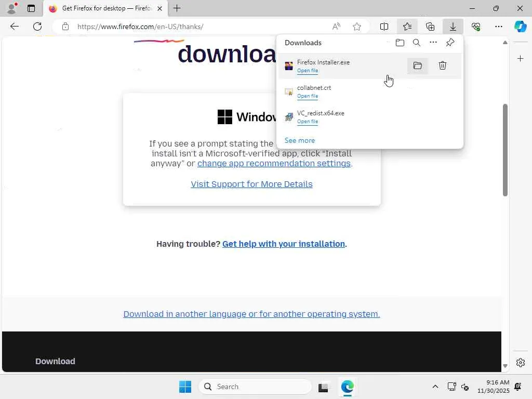
Task: Click the scrollbar up arrow
Action: pyautogui.click(x=505, y=43)
